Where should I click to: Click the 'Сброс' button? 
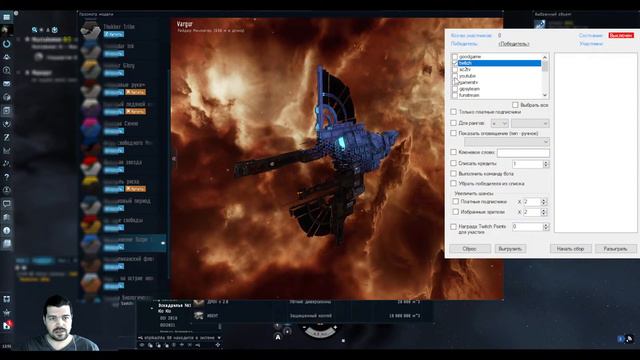(x=470, y=249)
